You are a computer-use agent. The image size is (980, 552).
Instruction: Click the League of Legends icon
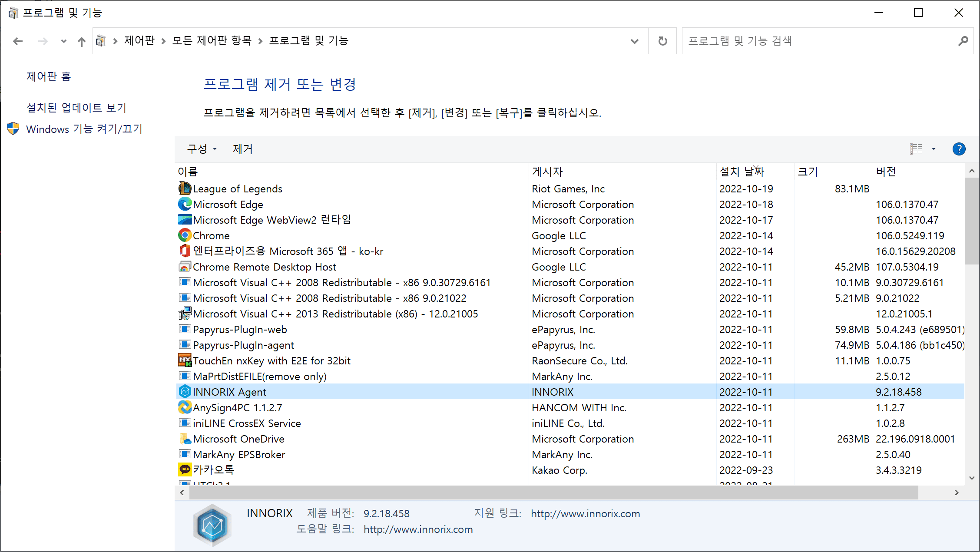tap(185, 188)
